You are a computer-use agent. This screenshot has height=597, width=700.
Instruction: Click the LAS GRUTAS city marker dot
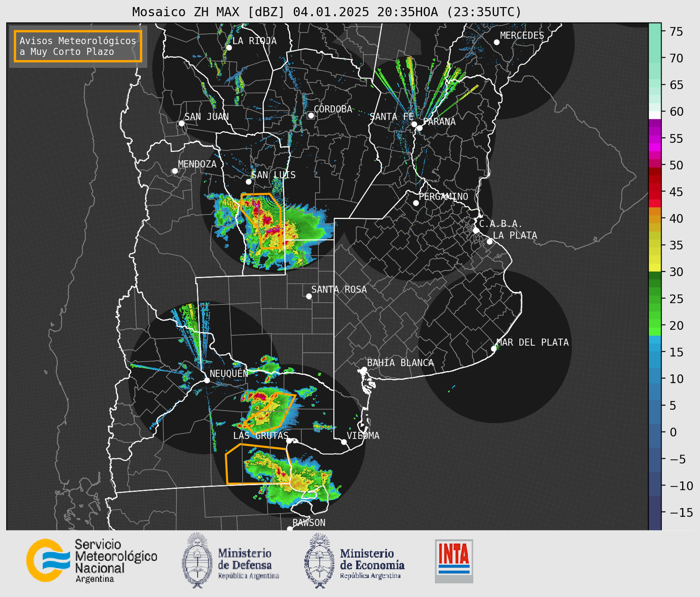tap(289, 441)
